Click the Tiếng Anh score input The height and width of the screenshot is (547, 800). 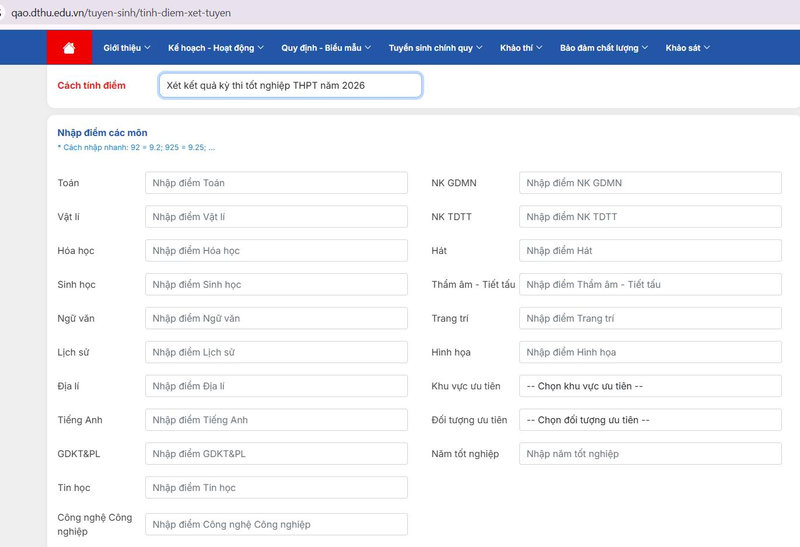coord(276,419)
